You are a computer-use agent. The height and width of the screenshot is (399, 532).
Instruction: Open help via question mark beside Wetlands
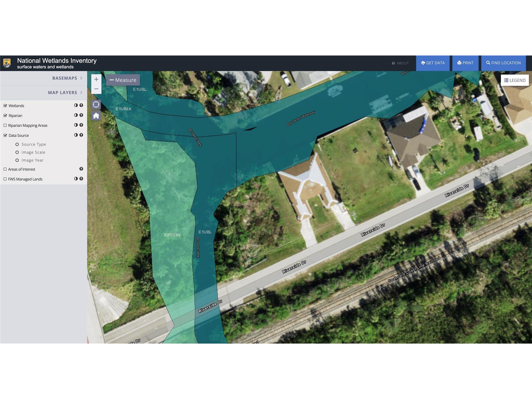[81, 105]
